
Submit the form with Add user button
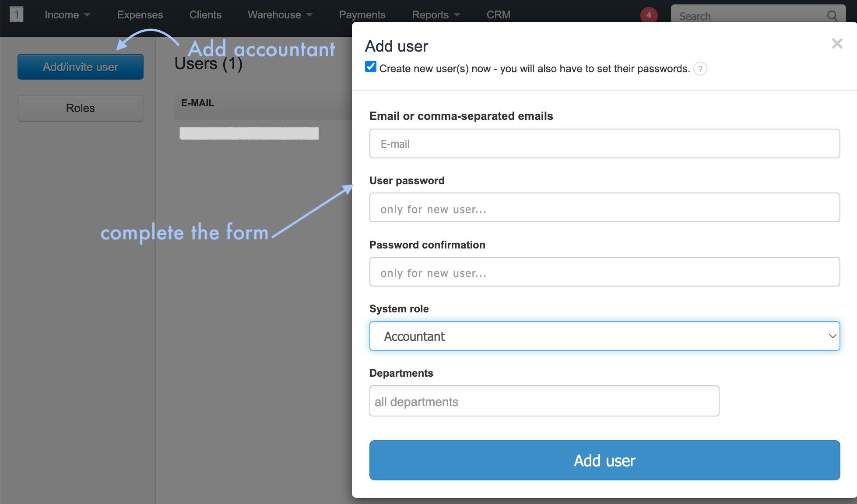tap(604, 460)
